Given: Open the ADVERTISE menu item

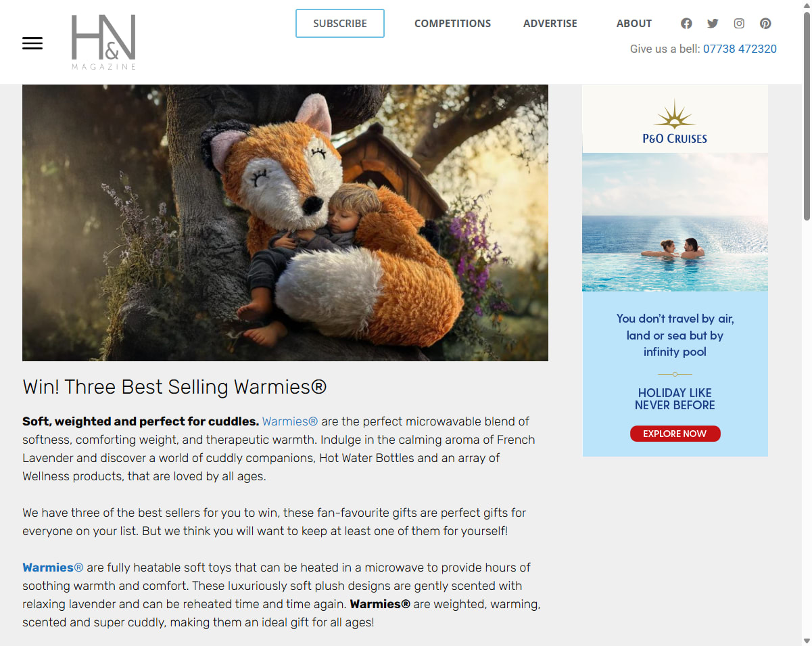Looking at the screenshot, I should point(550,23).
